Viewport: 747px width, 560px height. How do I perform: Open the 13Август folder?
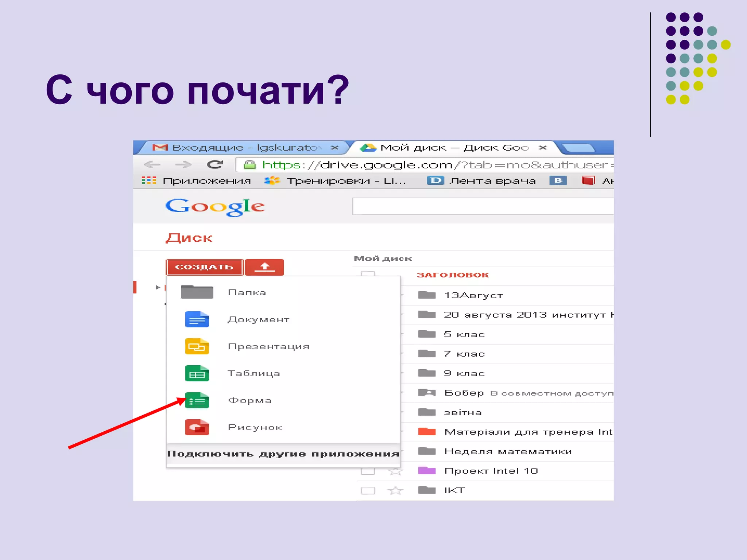tap(473, 295)
